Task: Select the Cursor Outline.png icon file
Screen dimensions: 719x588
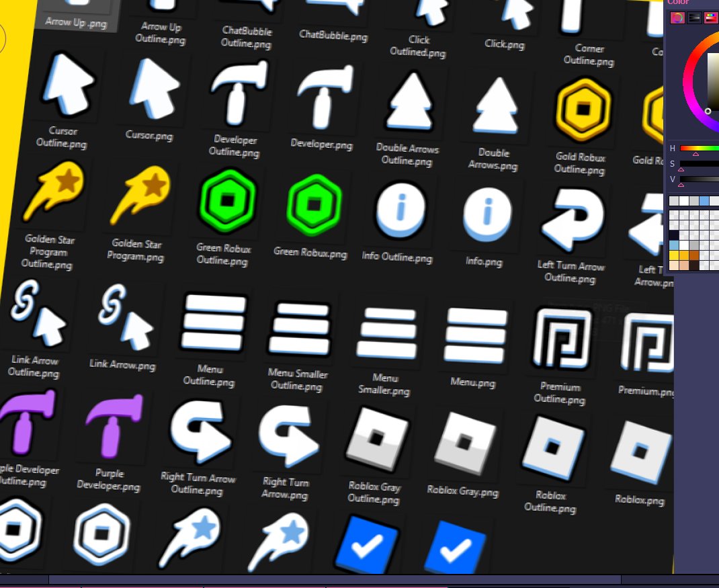Action: pos(67,85)
